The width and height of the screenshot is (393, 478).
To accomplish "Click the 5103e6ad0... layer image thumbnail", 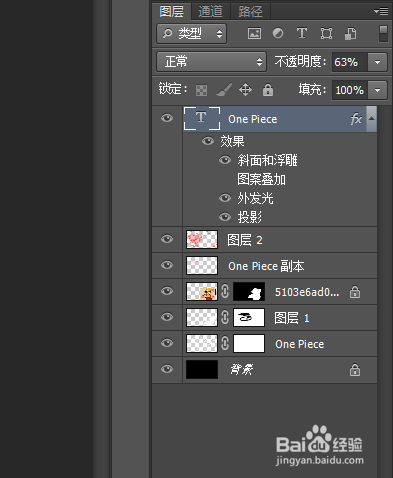I will pos(202,291).
